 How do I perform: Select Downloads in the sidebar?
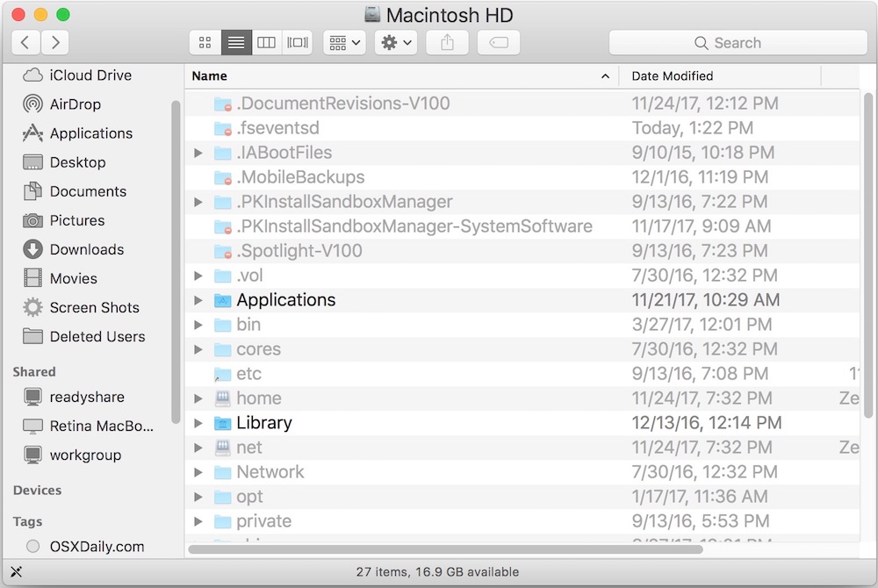pos(83,249)
